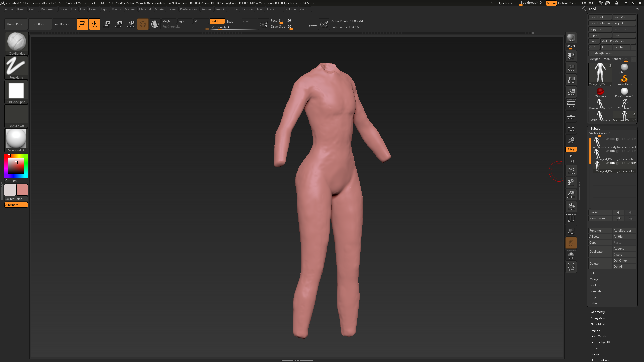Click the Frame view icon

point(571,170)
